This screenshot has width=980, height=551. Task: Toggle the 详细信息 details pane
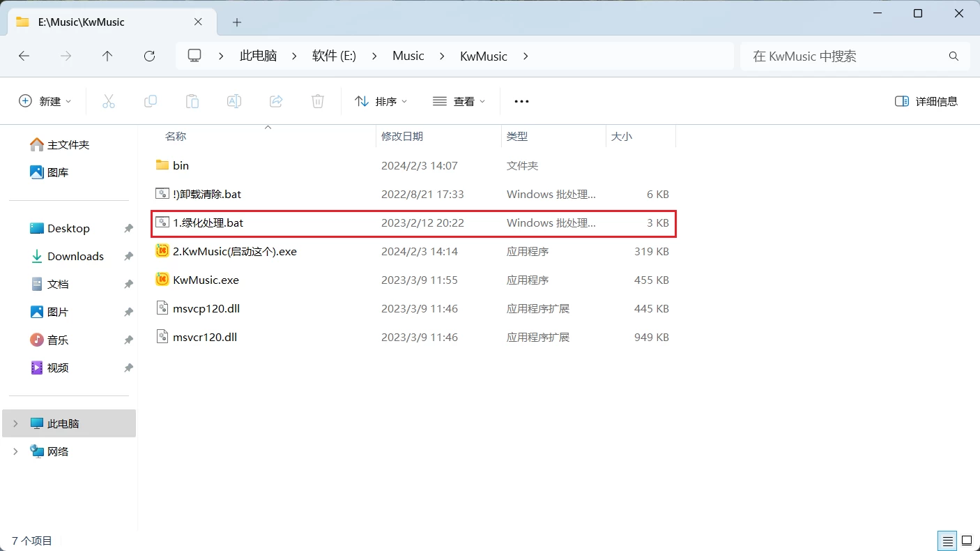point(926,101)
